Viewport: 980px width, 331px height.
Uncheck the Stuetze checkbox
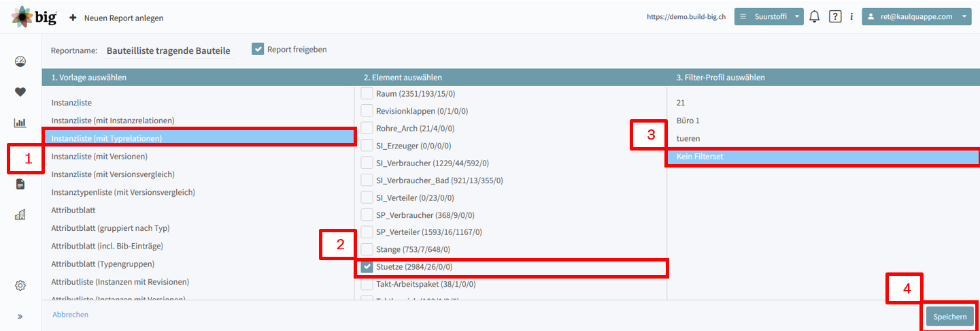(x=367, y=267)
